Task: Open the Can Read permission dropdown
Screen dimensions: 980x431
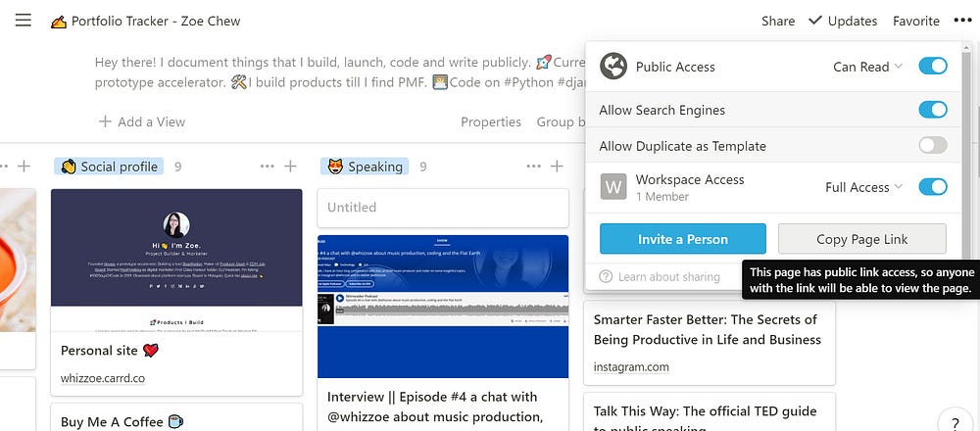Action: [x=867, y=67]
